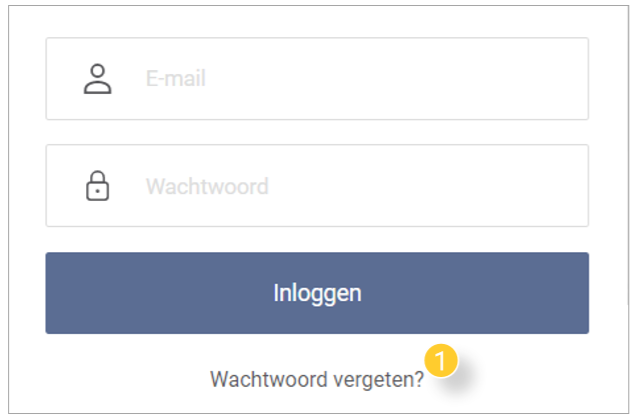The image size is (633, 420).
Task: Click empty area of the e-mail field
Action: point(396,79)
